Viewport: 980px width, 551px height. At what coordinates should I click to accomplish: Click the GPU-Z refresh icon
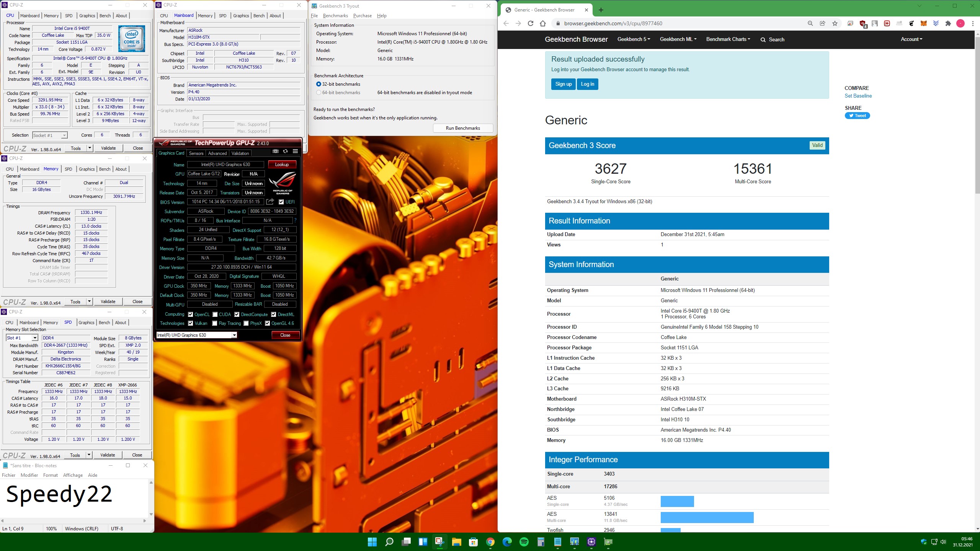285,151
